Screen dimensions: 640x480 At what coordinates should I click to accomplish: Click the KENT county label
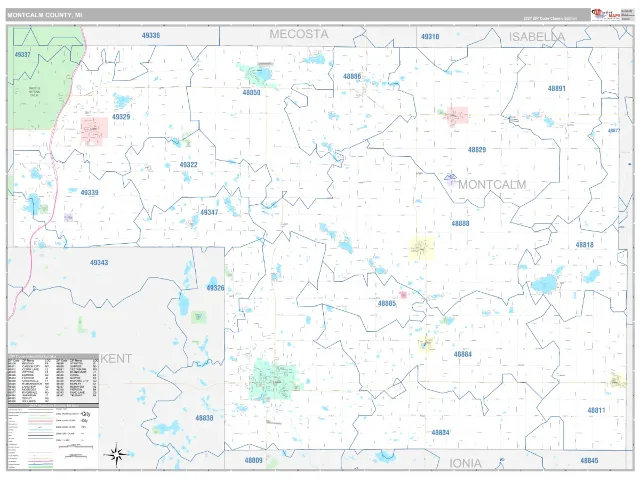coord(116,359)
